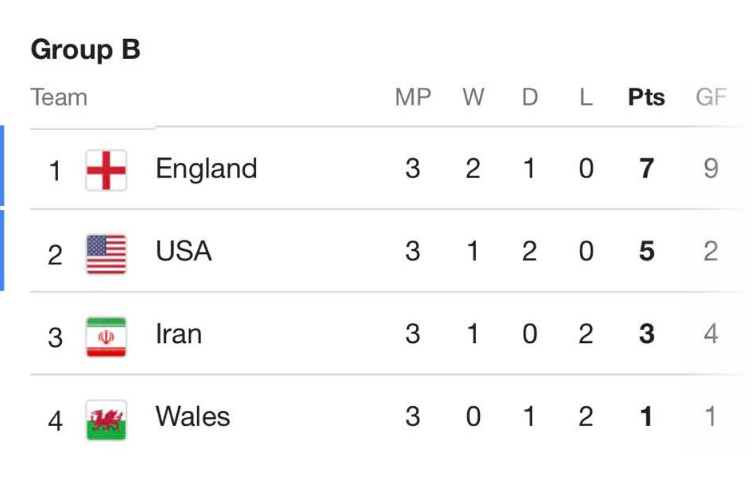Viewport: 752px width, 482px height.
Task: Click England's 7 points value
Action: (646, 169)
